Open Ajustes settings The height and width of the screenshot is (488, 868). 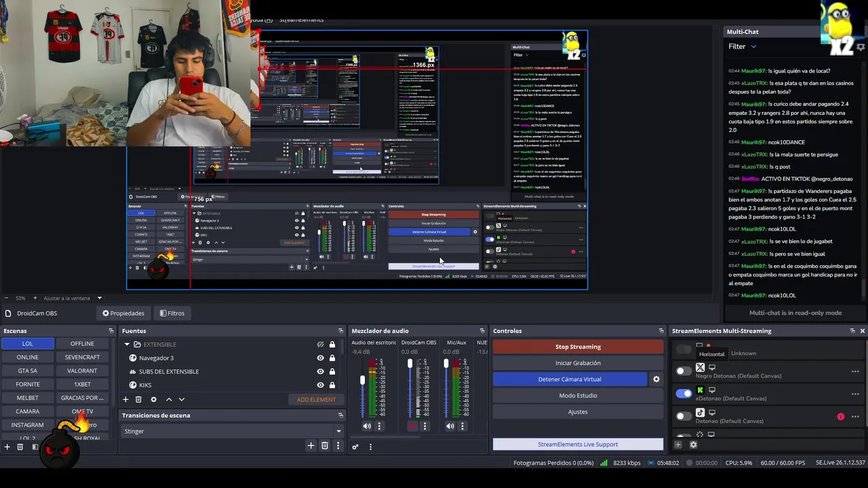tap(578, 412)
